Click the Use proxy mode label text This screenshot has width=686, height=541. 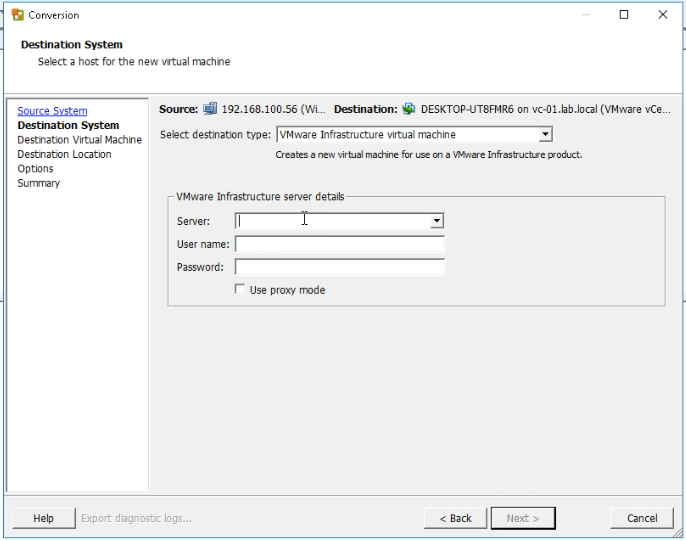click(x=287, y=290)
